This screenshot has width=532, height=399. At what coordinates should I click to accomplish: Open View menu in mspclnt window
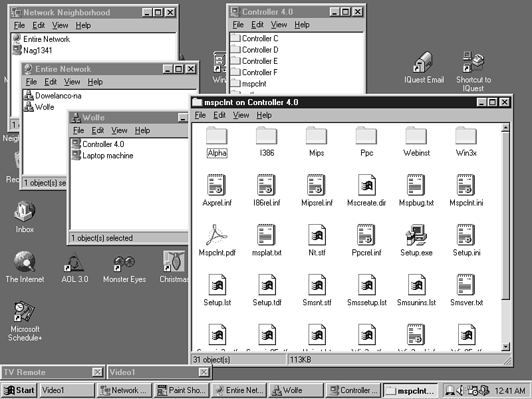click(x=241, y=115)
